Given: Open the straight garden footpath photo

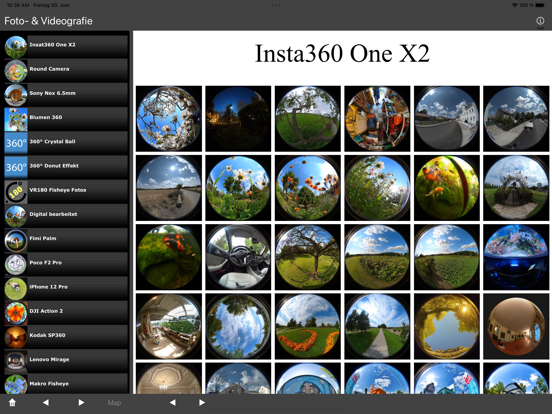Looking at the screenshot, I should pos(377,326).
